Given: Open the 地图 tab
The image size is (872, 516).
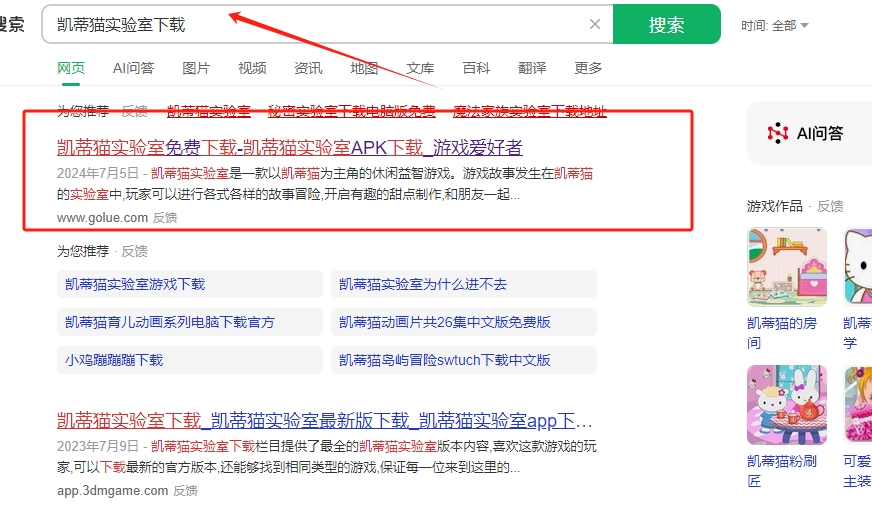Looking at the screenshot, I should pos(364,68).
